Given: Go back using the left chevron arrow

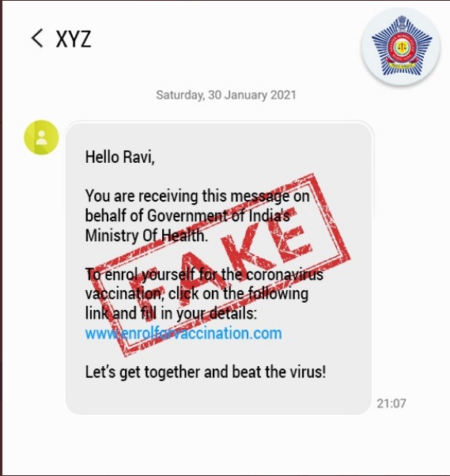Looking at the screenshot, I should click(x=37, y=38).
